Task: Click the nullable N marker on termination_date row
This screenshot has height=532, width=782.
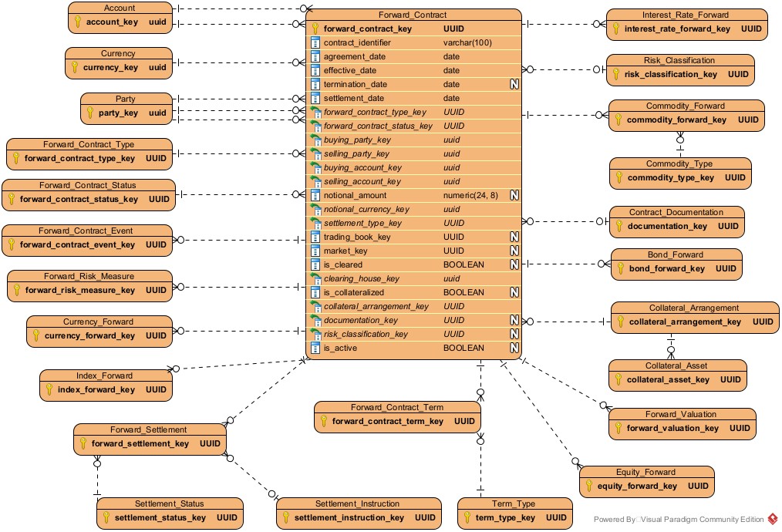Action: point(514,85)
